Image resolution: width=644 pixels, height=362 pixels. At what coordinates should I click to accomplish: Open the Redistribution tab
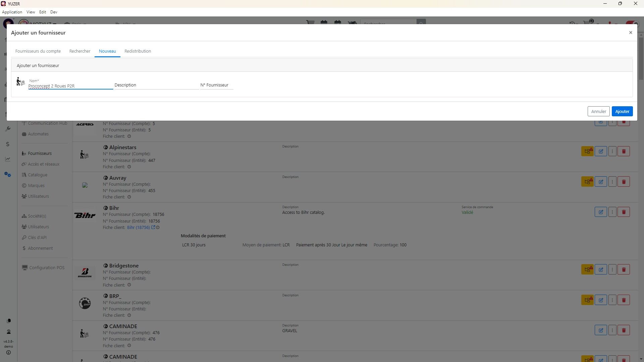click(x=138, y=51)
